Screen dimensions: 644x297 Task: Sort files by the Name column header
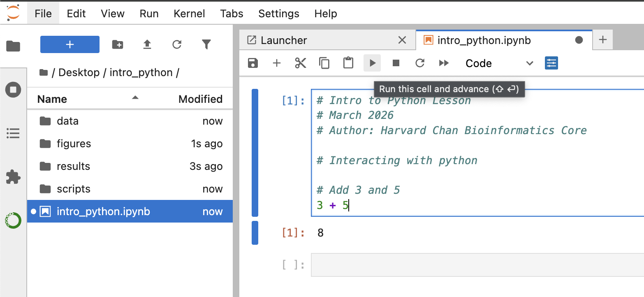coord(52,99)
